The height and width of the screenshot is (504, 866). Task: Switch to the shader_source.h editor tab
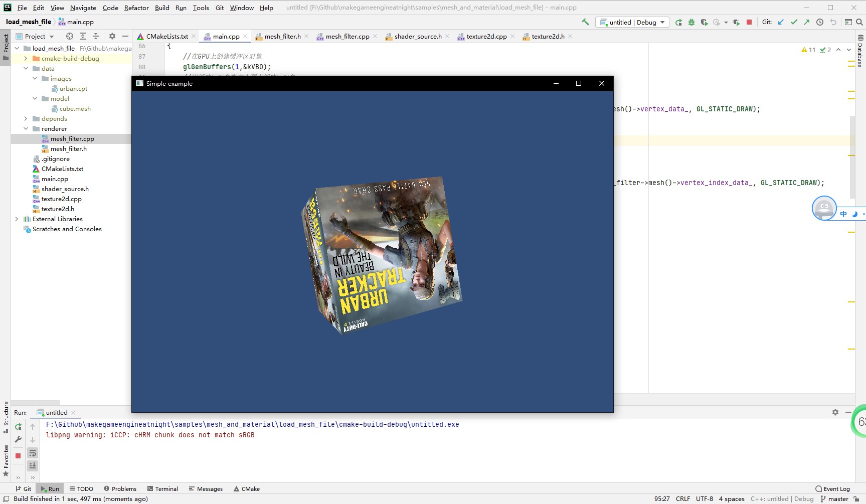coord(417,36)
